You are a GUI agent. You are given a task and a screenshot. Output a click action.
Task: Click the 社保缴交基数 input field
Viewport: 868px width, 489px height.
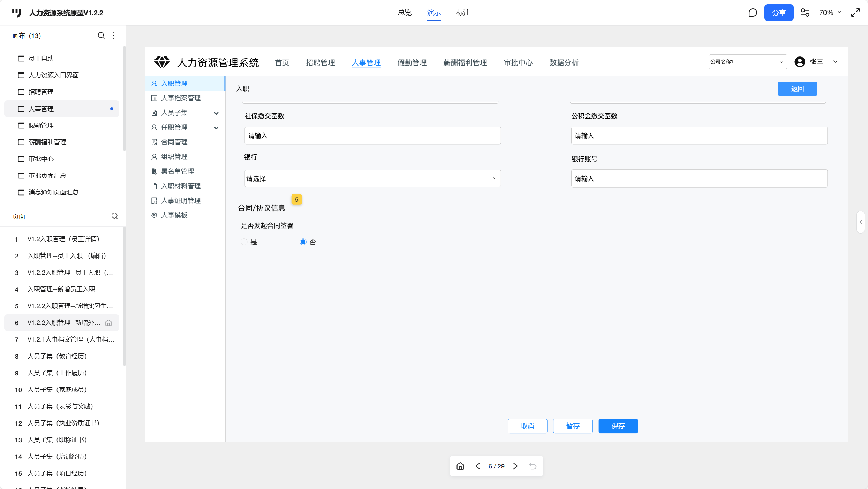click(x=372, y=136)
